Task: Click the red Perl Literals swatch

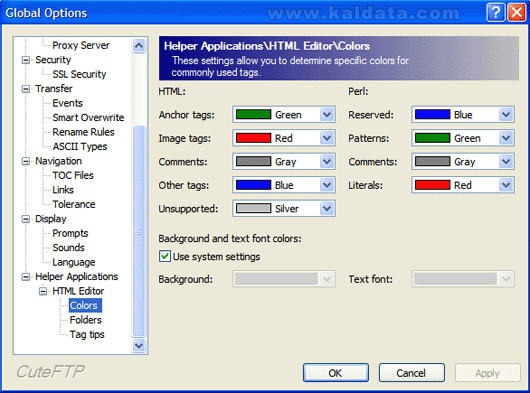Action: [432, 185]
